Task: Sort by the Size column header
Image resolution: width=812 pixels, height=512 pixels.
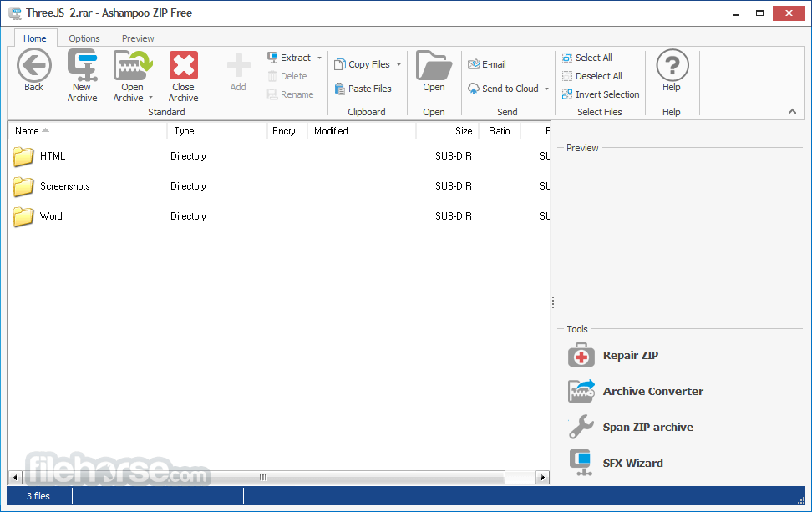Action: (x=448, y=131)
